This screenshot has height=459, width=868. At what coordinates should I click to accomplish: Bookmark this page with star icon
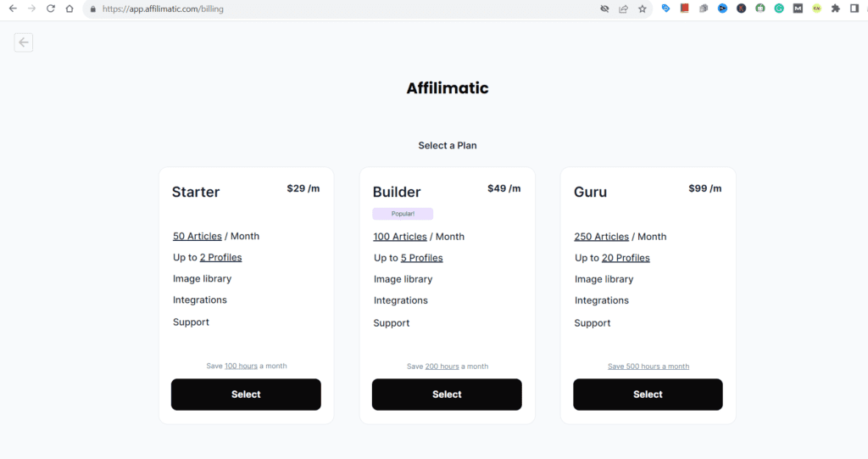pyautogui.click(x=643, y=8)
